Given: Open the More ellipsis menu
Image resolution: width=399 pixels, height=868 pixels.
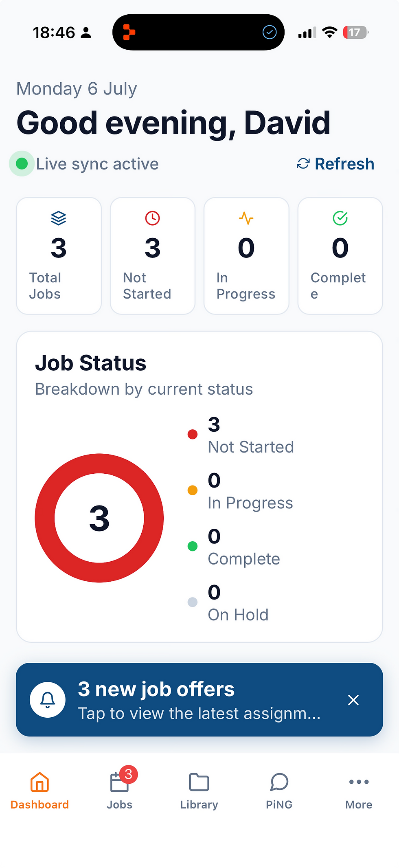Looking at the screenshot, I should tap(359, 782).
